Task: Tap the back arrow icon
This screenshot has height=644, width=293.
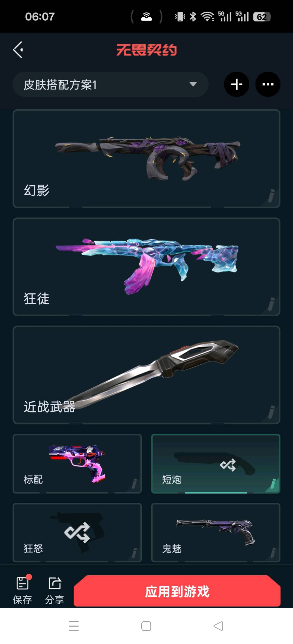Action: [x=18, y=50]
